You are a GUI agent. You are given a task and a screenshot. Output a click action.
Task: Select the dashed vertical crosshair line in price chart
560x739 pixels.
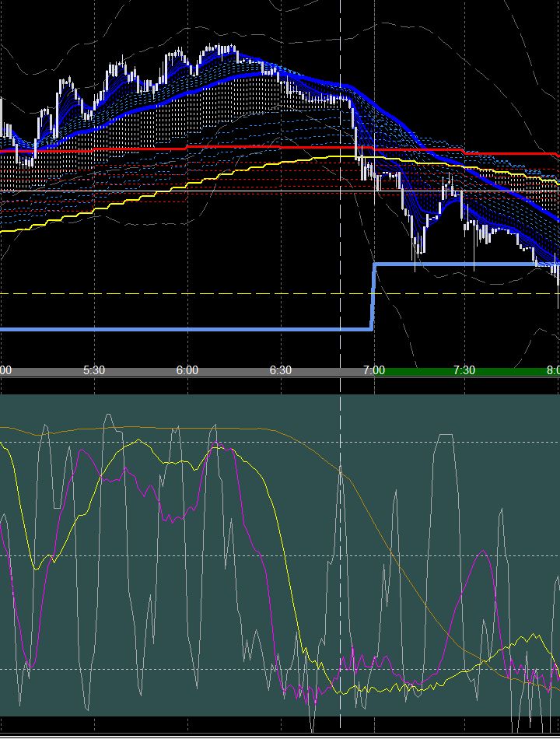(341, 233)
